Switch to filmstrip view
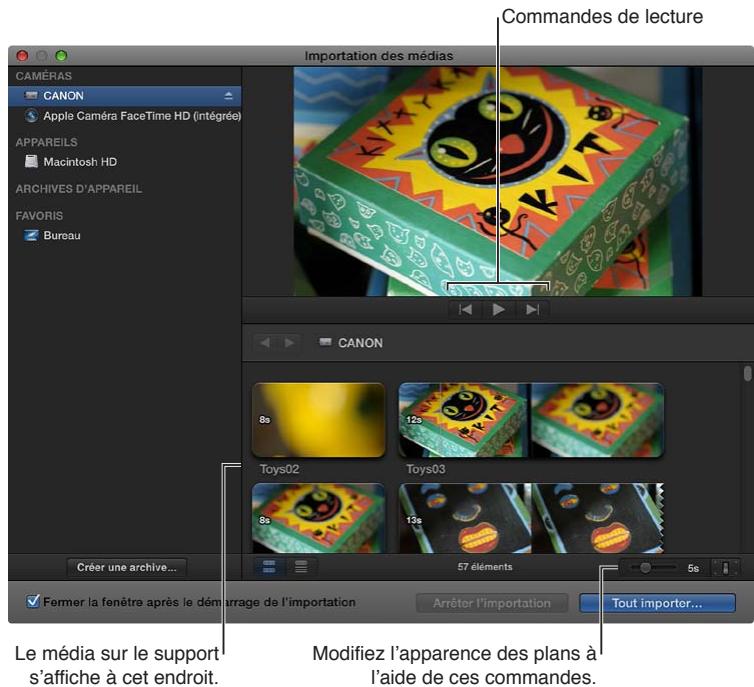The image size is (754, 687). point(269,567)
